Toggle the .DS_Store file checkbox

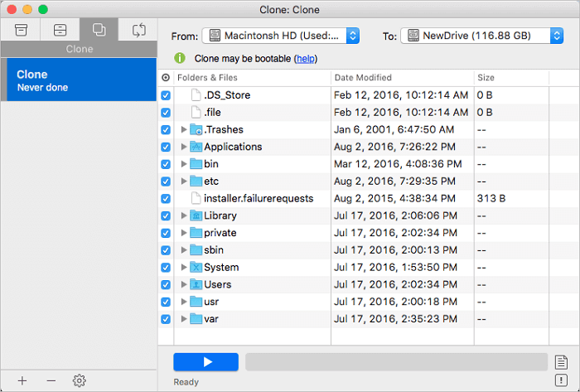click(166, 95)
